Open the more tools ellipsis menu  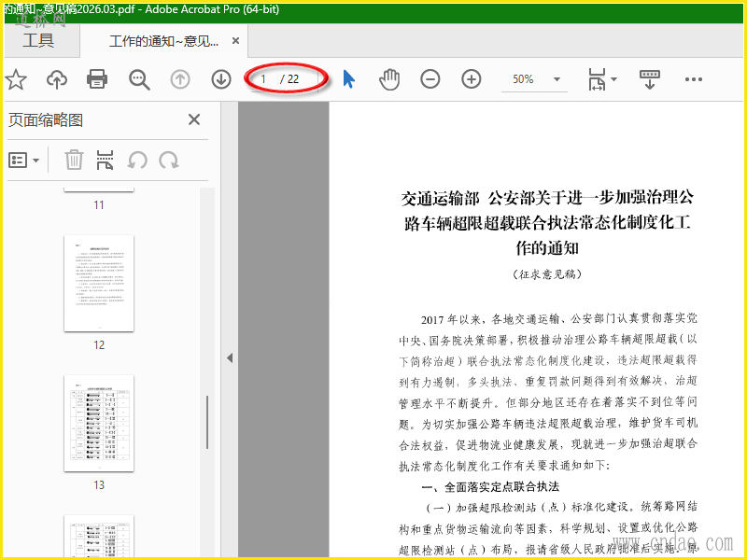[693, 79]
